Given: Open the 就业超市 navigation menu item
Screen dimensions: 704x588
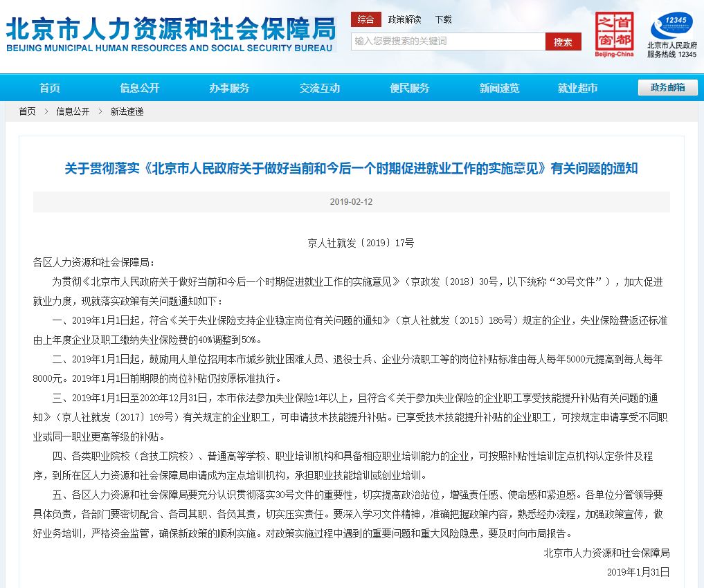Looking at the screenshot, I should point(577,88).
